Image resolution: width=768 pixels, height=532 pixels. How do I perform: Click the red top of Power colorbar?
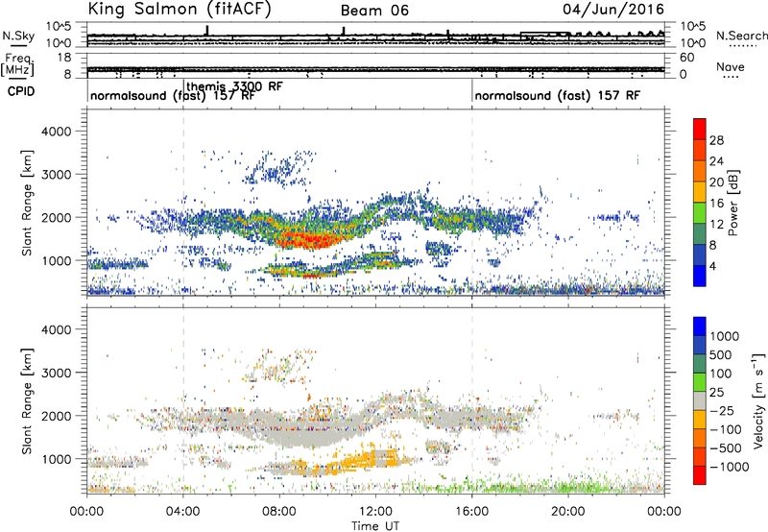[x=700, y=129]
